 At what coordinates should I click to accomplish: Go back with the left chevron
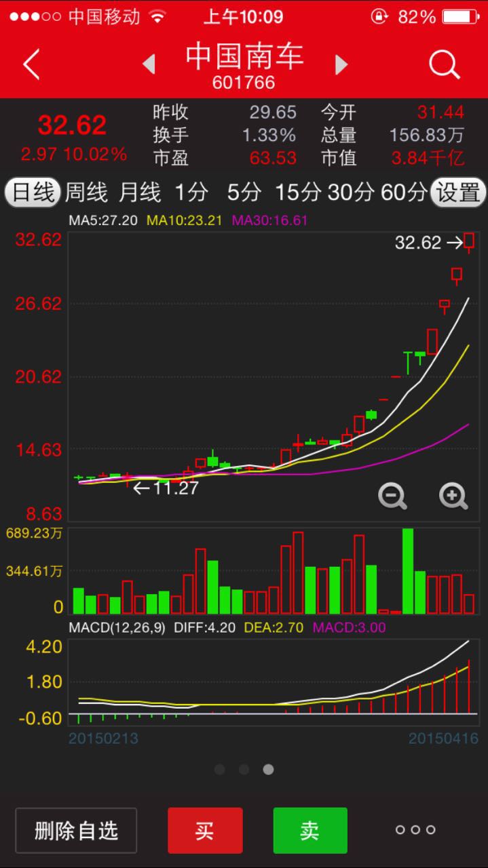[x=31, y=65]
